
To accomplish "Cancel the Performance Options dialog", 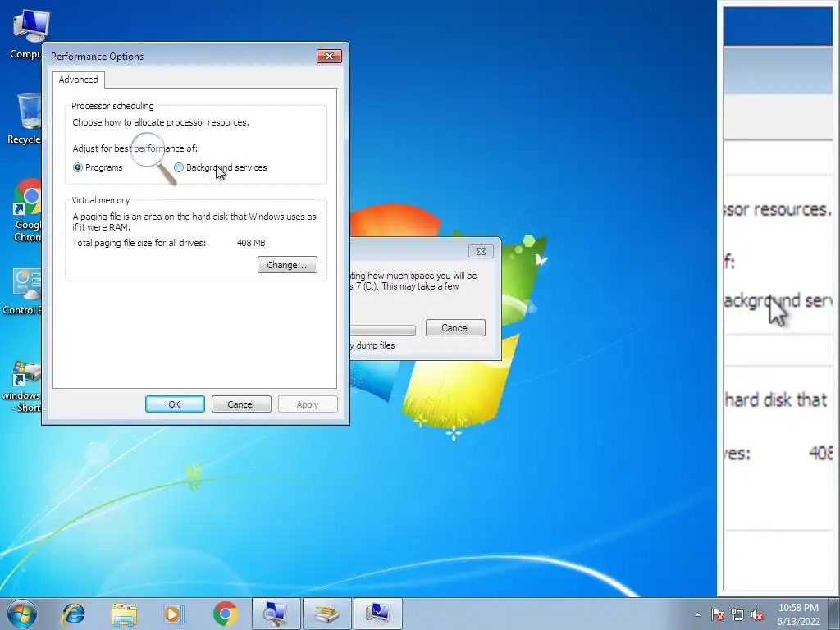I will (x=241, y=404).
